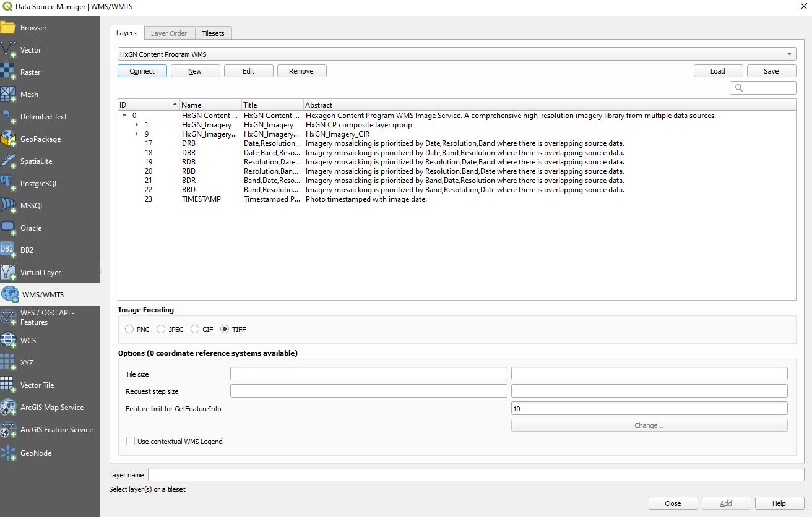This screenshot has width=812, height=517.
Task: Select the GeoNode source icon
Action: pos(9,453)
